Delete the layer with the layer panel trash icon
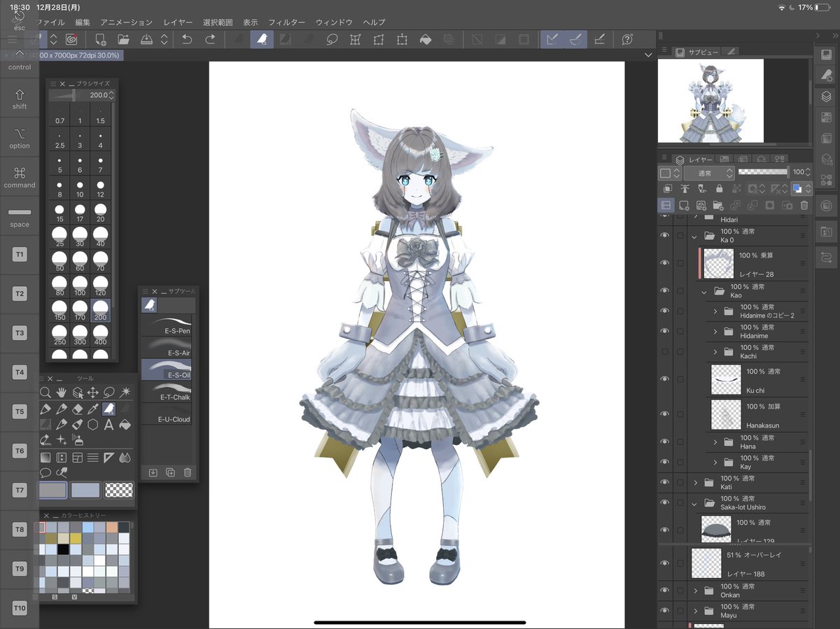 point(804,206)
